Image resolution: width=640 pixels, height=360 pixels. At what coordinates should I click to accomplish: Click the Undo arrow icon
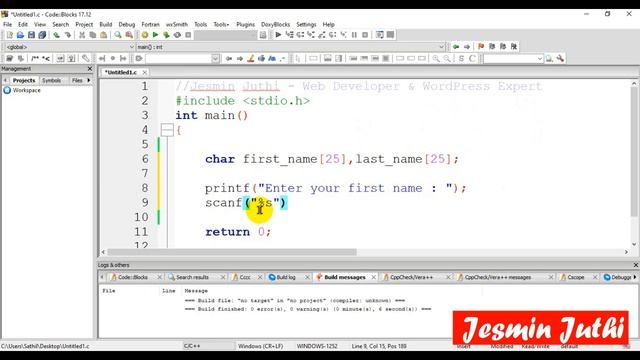pos(56,35)
